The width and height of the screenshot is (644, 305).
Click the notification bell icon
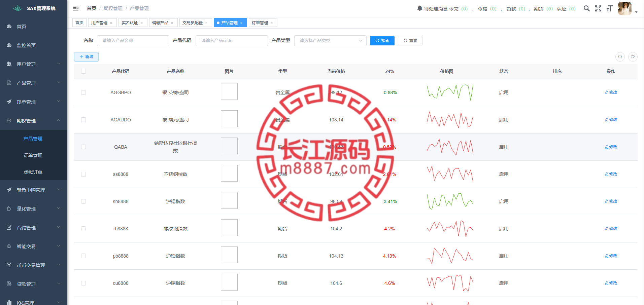[x=420, y=8]
